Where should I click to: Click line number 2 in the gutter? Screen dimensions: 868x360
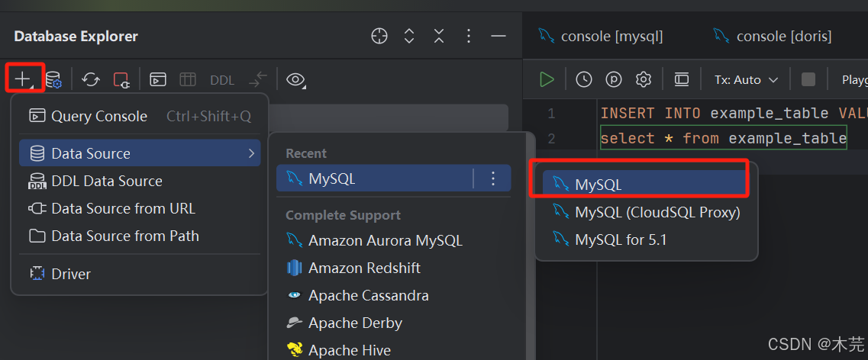[x=551, y=138]
